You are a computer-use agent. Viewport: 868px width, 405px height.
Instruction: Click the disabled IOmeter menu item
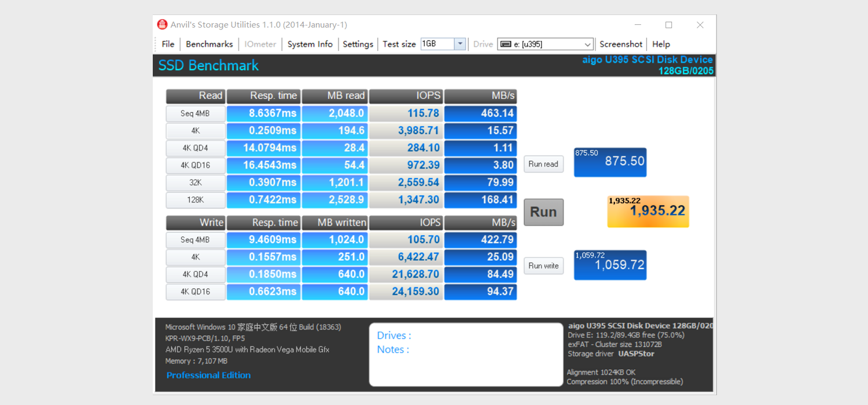pos(260,44)
